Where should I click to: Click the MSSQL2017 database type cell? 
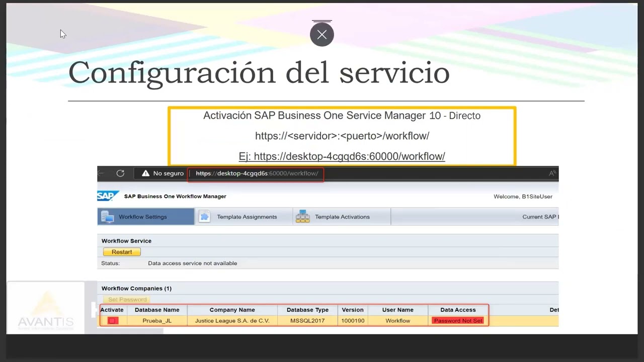307,321
